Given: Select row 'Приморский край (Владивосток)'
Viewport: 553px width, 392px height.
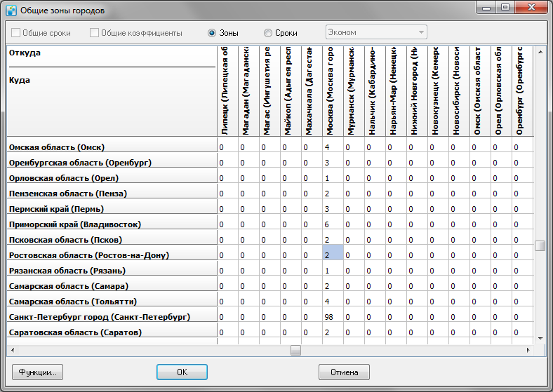Looking at the screenshot, I should pos(112,222).
